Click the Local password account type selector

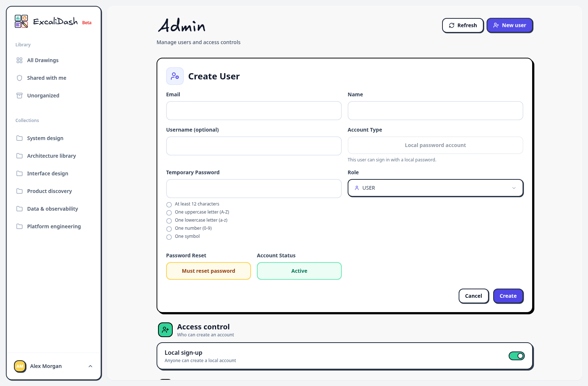click(435, 145)
